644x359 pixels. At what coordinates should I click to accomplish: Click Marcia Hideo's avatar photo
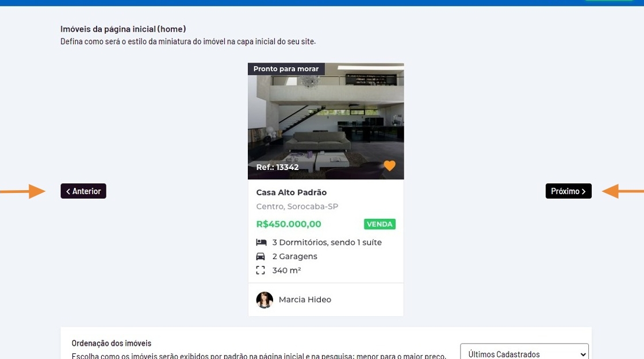tap(264, 300)
